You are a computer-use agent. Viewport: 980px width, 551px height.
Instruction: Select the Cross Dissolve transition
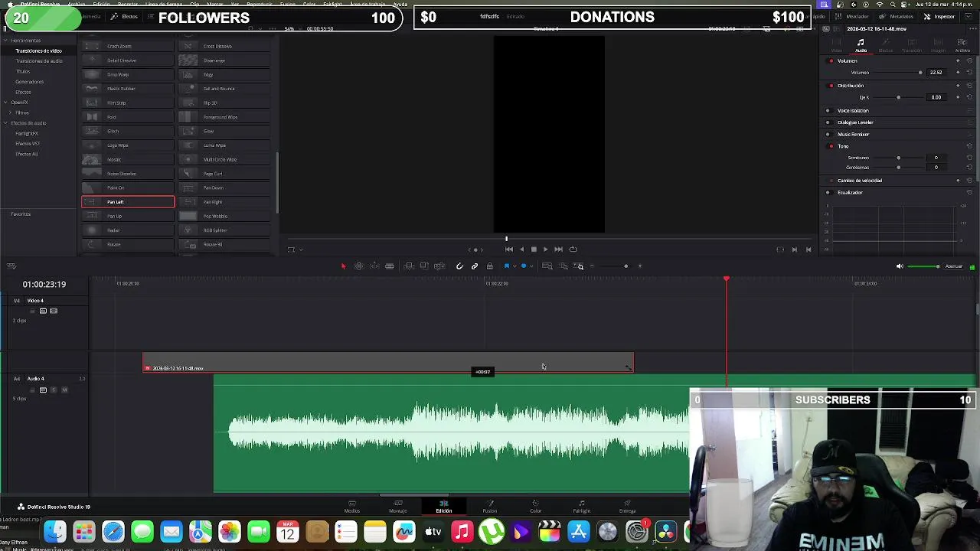click(x=224, y=46)
